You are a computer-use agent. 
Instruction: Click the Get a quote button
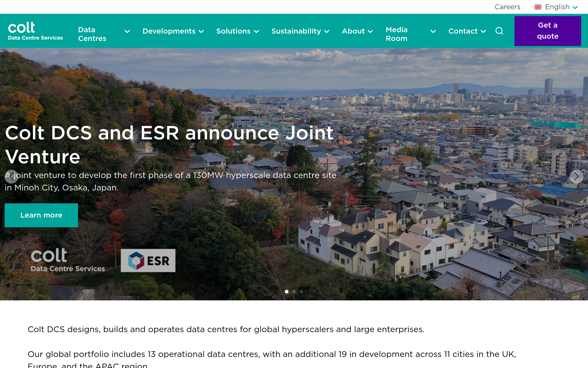tap(548, 31)
